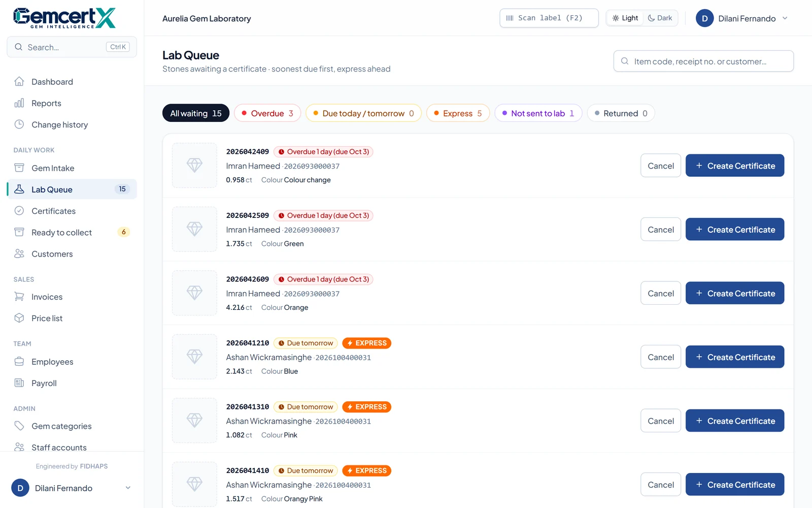Image resolution: width=812 pixels, height=508 pixels.
Task: Create Certificate for item 2026042409
Action: click(x=735, y=166)
